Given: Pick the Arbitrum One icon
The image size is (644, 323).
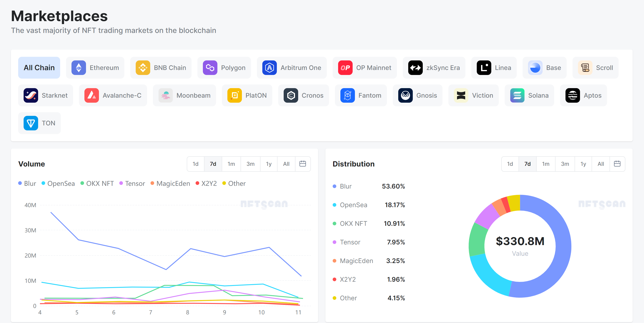Looking at the screenshot, I should click(270, 68).
